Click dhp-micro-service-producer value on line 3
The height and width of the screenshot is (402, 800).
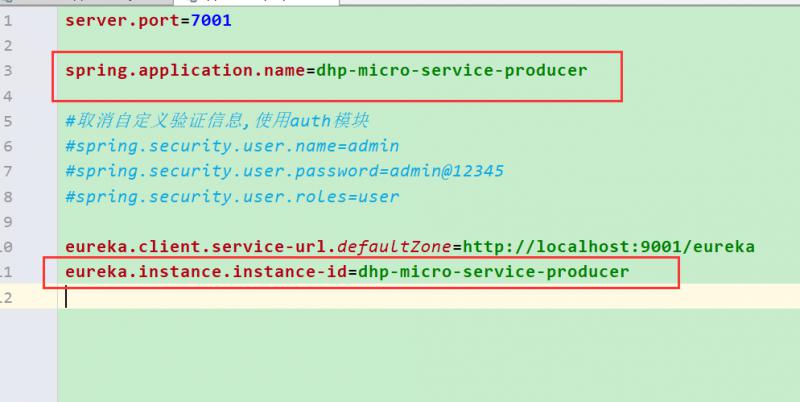pyautogui.click(x=452, y=70)
